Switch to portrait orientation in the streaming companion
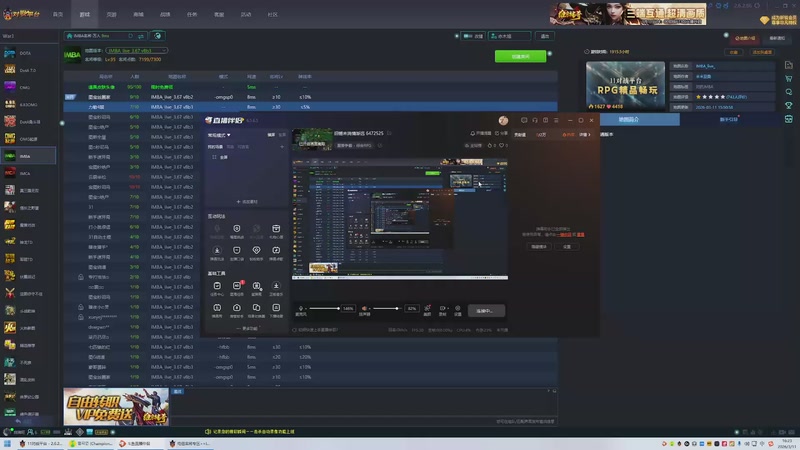This screenshot has height=450, width=800. [x=282, y=135]
